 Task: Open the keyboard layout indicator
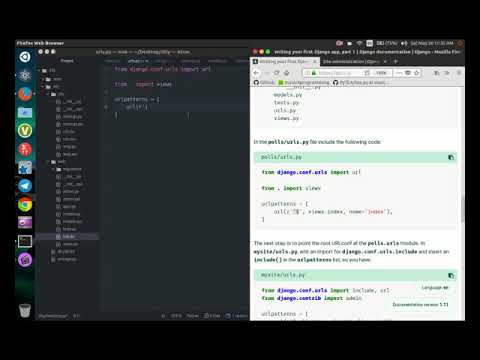pos(369,43)
